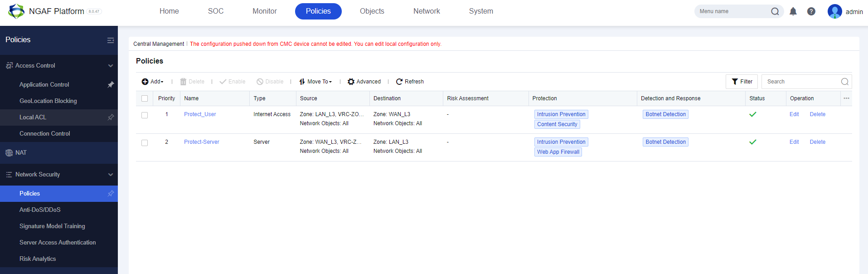Tick the checkbox for Protect_User policy
This screenshot has width=868, height=274.
[145, 115]
